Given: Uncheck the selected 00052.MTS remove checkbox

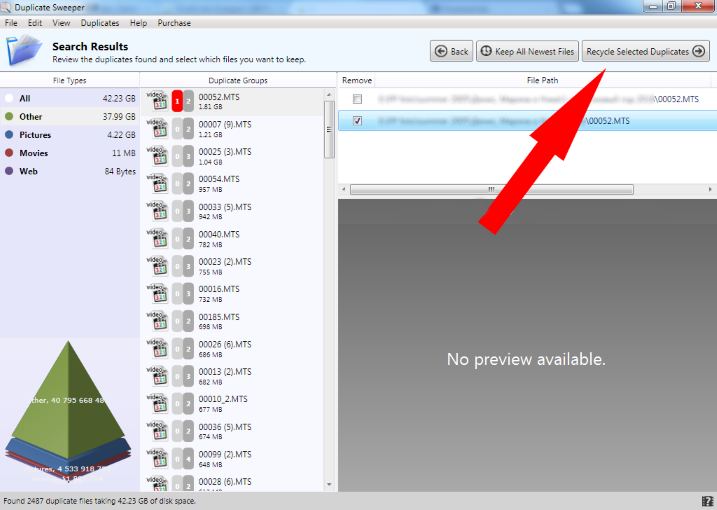Looking at the screenshot, I should tap(357, 121).
